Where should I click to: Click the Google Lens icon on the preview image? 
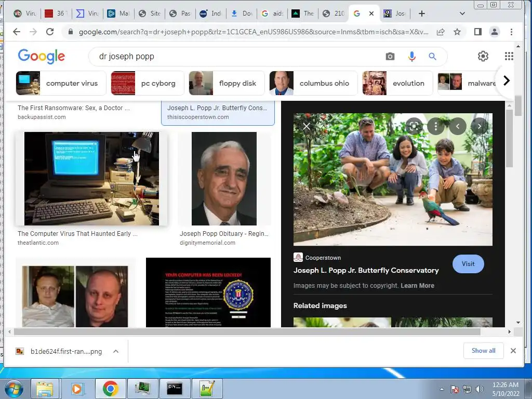414,126
